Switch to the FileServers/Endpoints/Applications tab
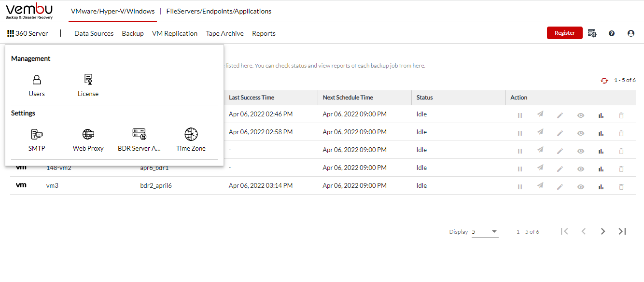The height and width of the screenshot is (282, 644). [x=219, y=11]
